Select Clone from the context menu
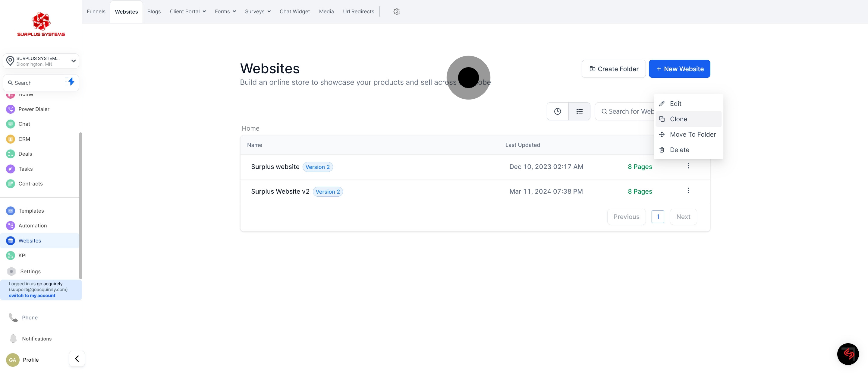Viewport: 868px width, 374px height. coord(678,119)
